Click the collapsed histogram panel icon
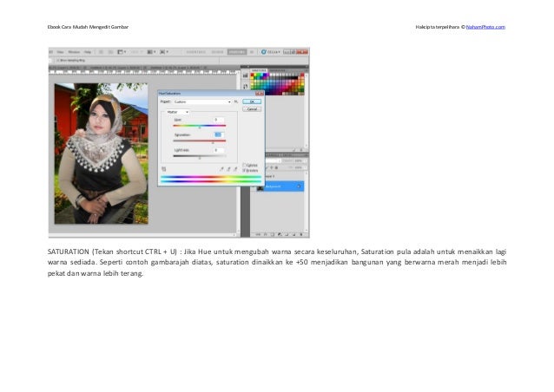Image resolution: width=554 pixels, height=392 pixels. click(245, 75)
